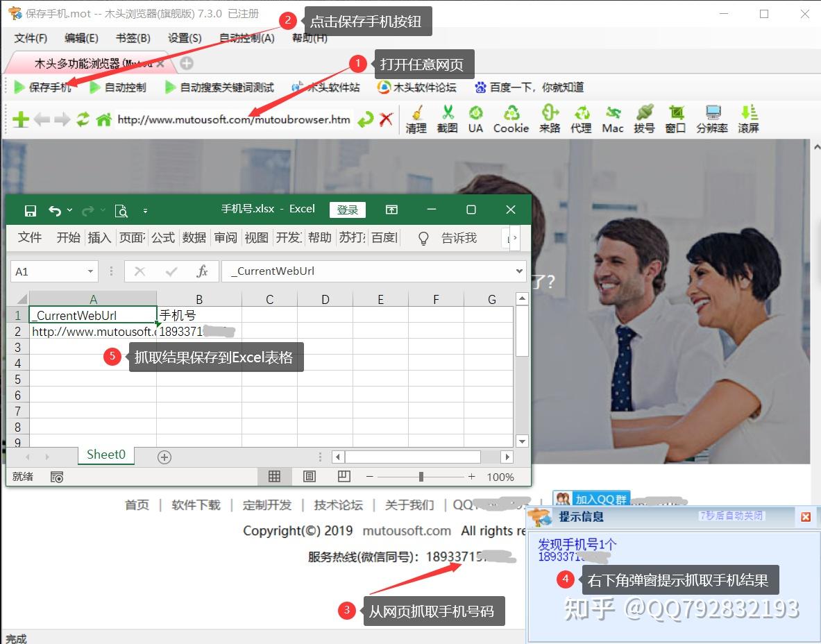Open the Name Box dropdown in Excel

pos(90,271)
